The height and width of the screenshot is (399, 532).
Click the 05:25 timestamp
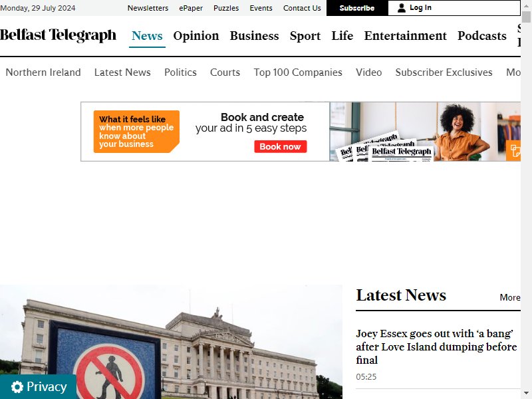[x=366, y=377]
